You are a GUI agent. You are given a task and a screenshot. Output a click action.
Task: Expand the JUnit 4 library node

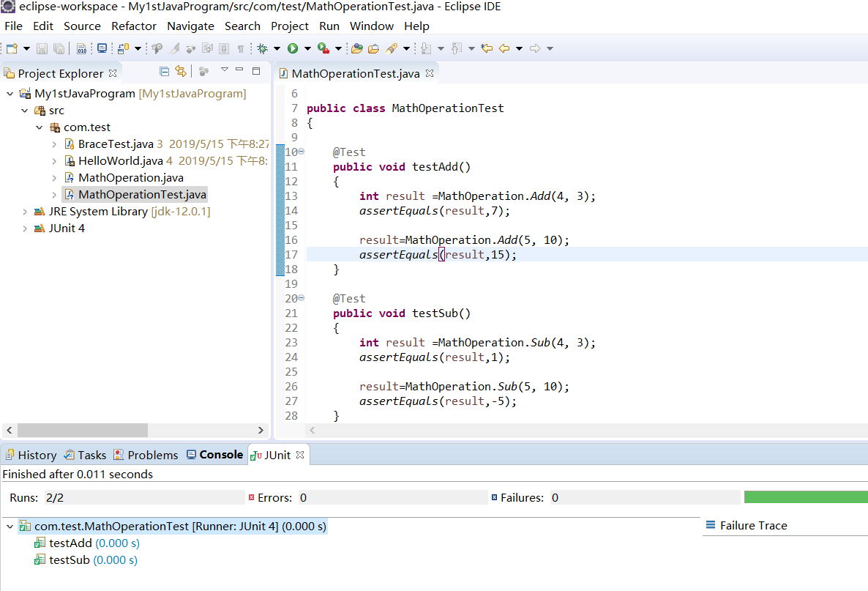click(x=25, y=228)
